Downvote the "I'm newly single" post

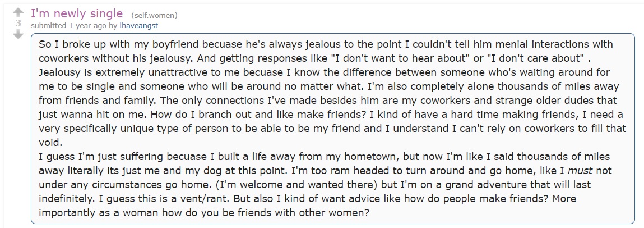coord(18,35)
